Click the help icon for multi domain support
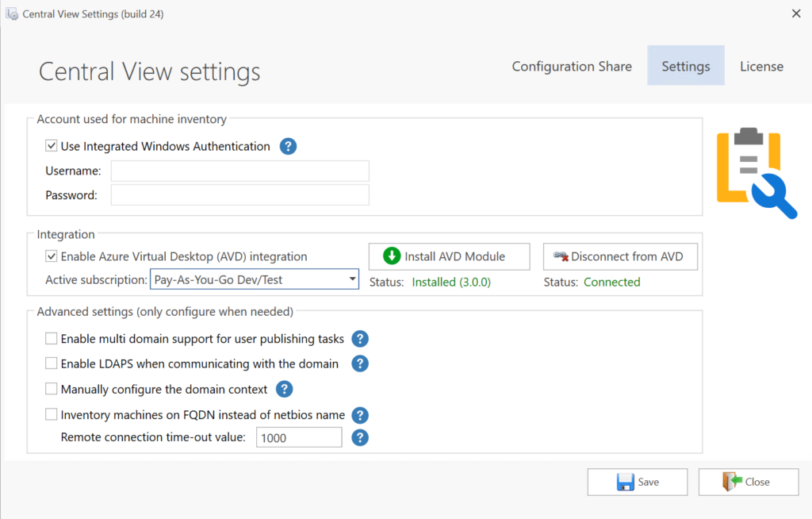The width and height of the screenshot is (812, 519). tap(359, 339)
